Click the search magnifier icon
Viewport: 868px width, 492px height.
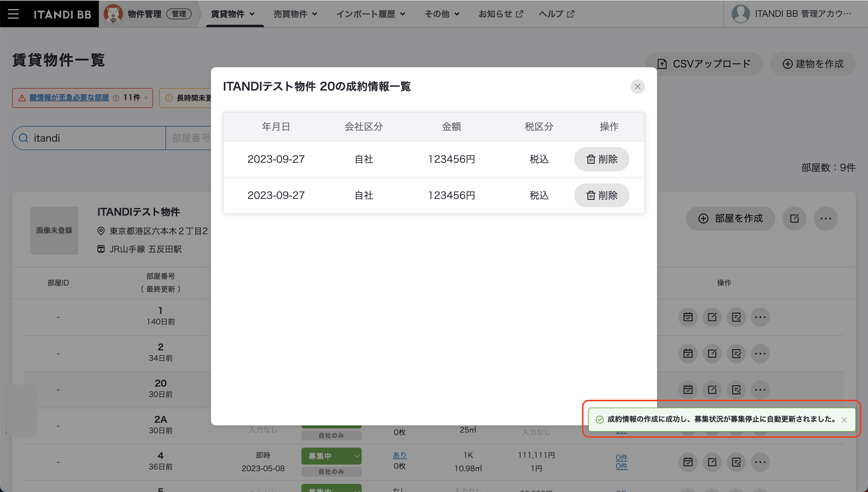pos(23,138)
